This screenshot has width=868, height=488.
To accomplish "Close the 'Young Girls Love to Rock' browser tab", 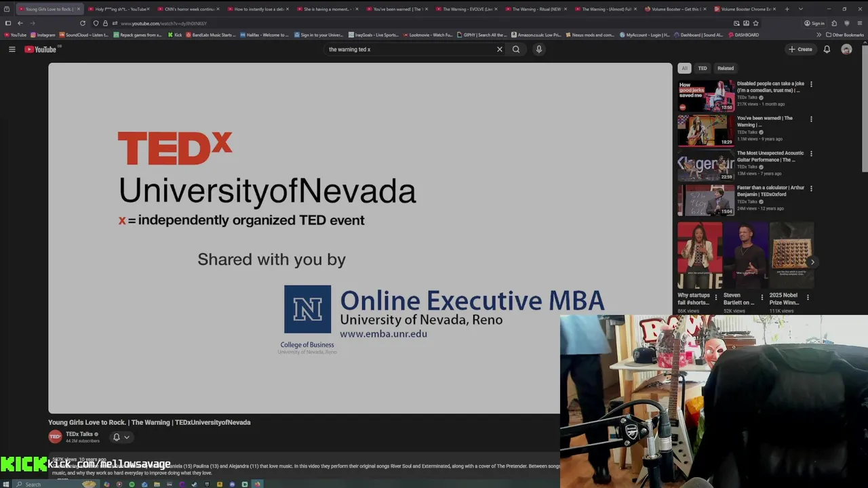I will click(79, 9).
